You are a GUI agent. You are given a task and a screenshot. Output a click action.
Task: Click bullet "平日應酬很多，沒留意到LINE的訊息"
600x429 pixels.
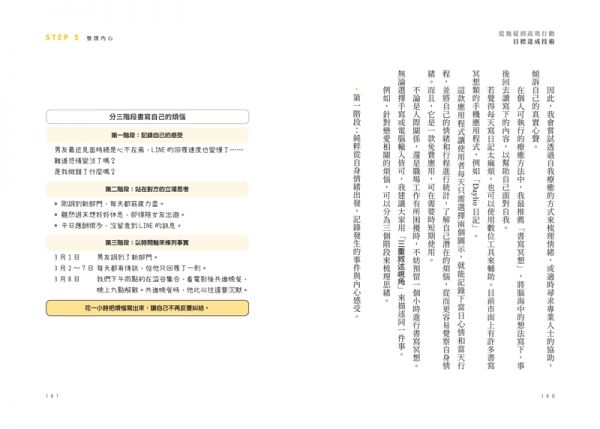click(x=118, y=226)
